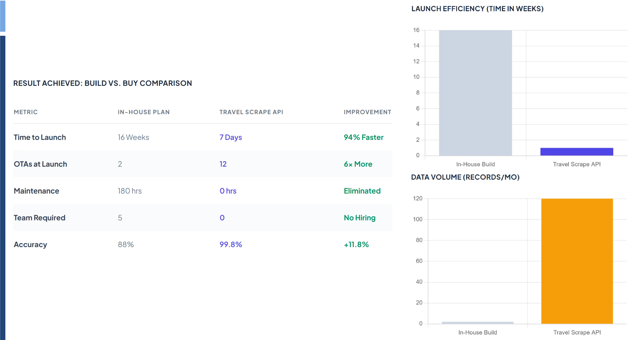Click the 'In-House Build' label under Data Volume chart
644x340 pixels.
(x=477, y=333)
